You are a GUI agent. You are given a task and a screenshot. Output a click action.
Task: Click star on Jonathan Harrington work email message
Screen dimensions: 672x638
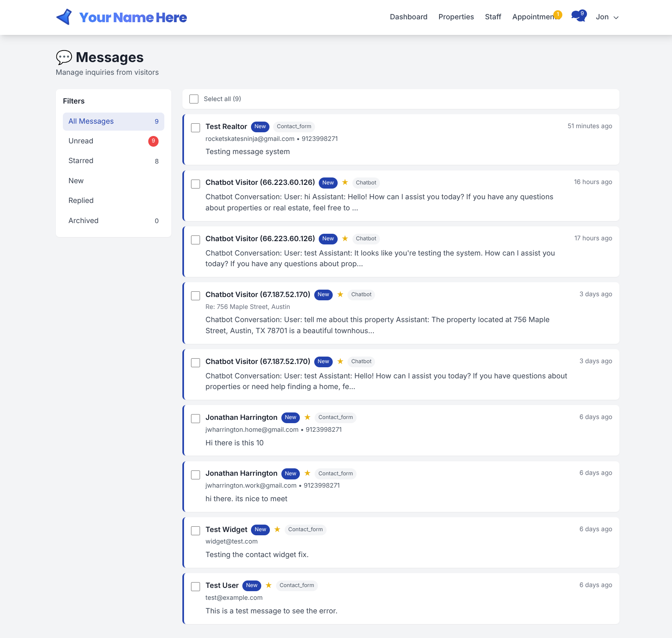[307, 473]
